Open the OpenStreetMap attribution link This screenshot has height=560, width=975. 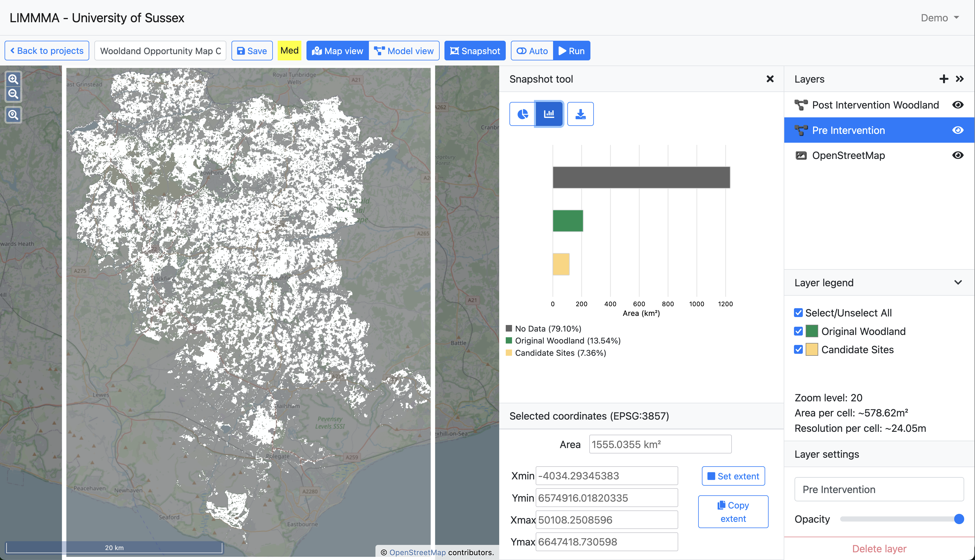[x=417, y=552]
